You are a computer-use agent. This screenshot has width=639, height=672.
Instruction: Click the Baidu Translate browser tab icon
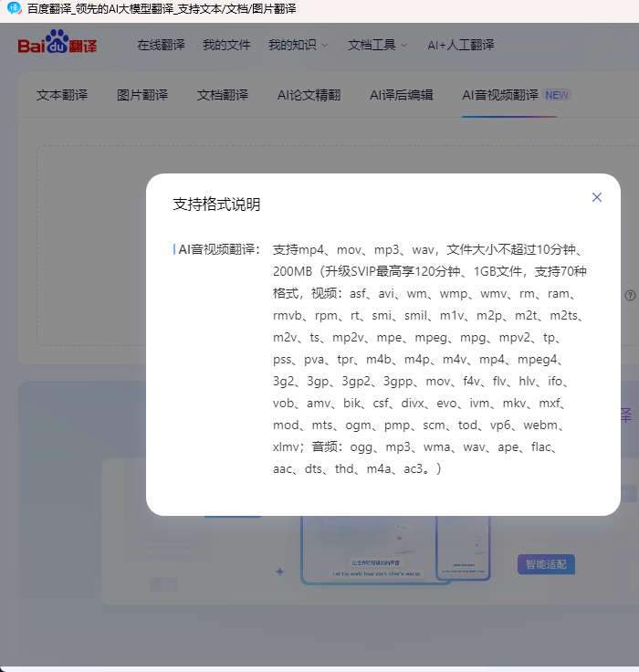click(14, 7)
